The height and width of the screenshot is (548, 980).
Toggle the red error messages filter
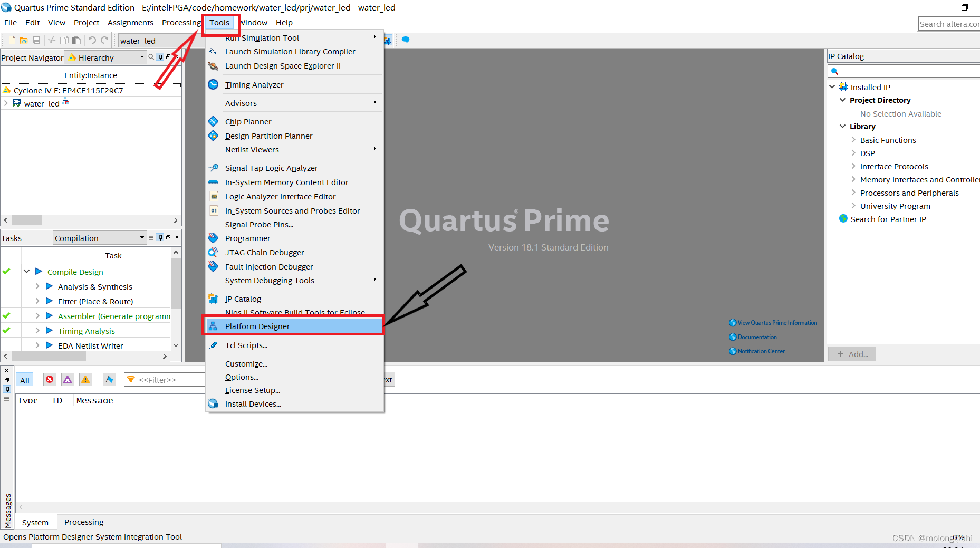click(x=50, y=379)
